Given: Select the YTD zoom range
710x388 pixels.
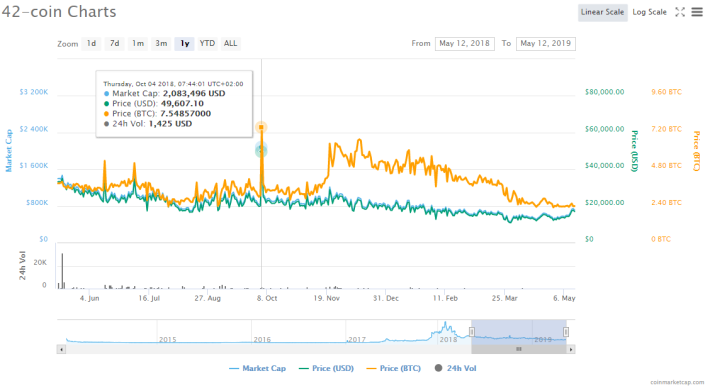Looking at the screenshot, I should 207,43.
